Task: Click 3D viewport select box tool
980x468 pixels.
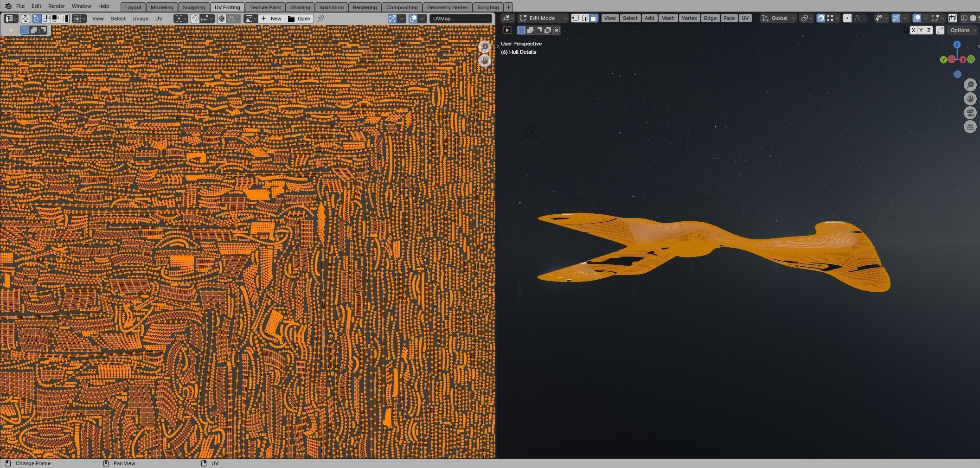Action: point(507,30)
